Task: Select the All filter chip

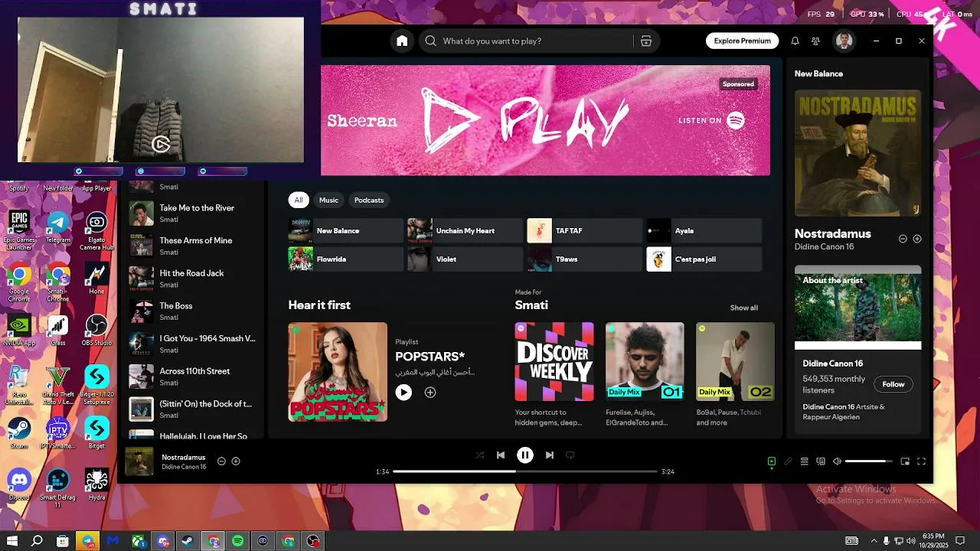Action: (299, 201)
